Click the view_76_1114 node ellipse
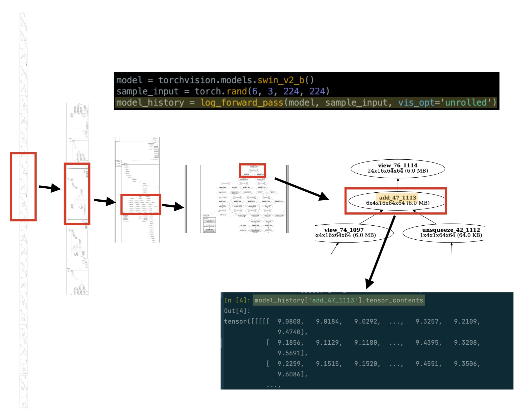The height and width of the screenshot is (418, 532). 398,168
